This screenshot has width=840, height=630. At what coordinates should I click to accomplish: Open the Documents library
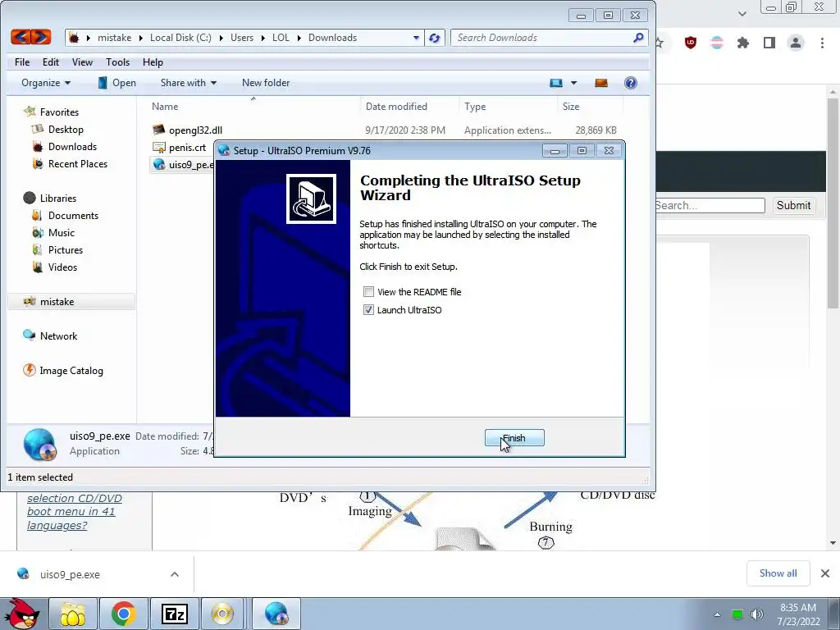[x=66, y=216]
